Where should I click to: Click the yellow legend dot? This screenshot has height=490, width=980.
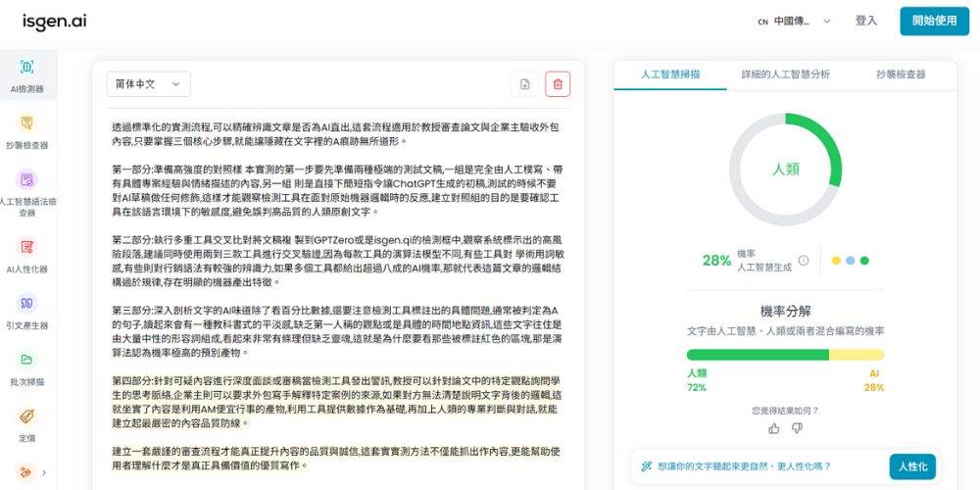pyautogui.click(x=836, y=261)
